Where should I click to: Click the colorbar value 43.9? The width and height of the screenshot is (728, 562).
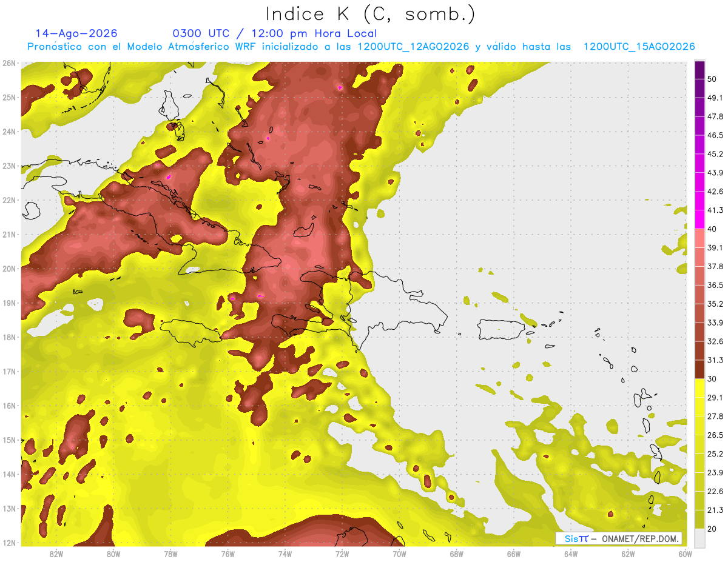tap(715, 173)
